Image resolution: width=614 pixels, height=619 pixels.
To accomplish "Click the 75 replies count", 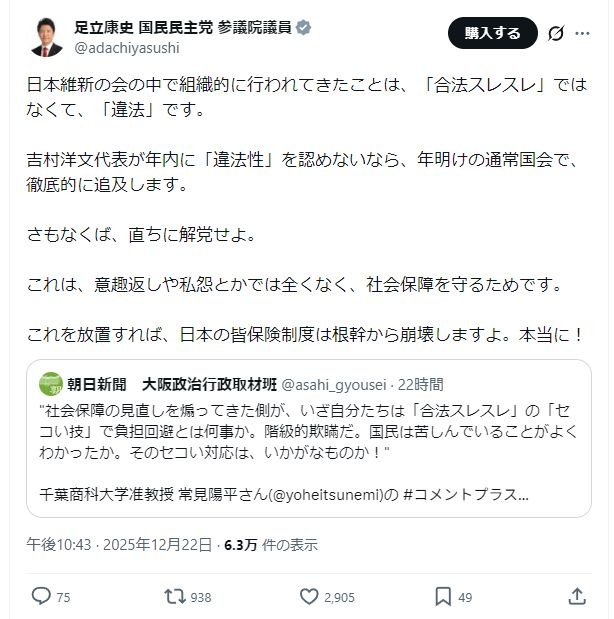I will pyautogui.click(x=63, y=597).
